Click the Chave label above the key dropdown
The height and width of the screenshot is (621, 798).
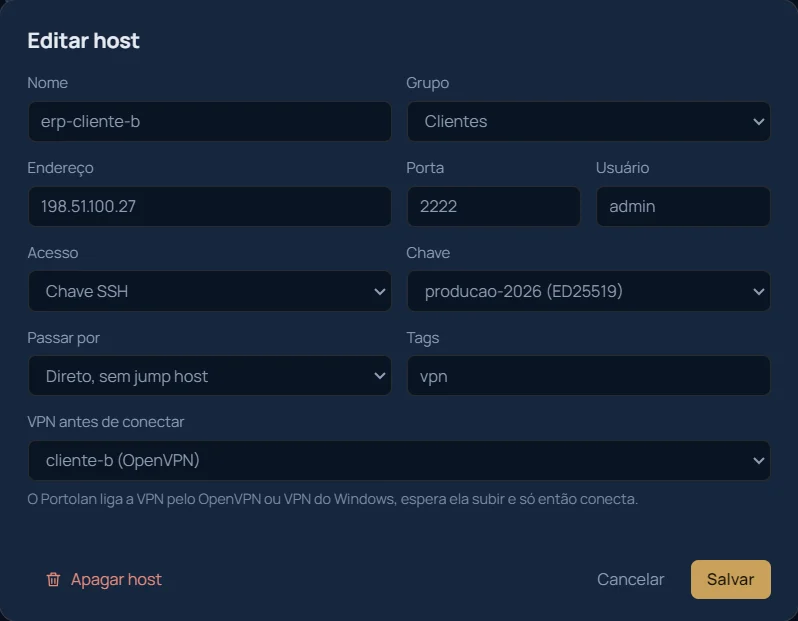(428, 252)
